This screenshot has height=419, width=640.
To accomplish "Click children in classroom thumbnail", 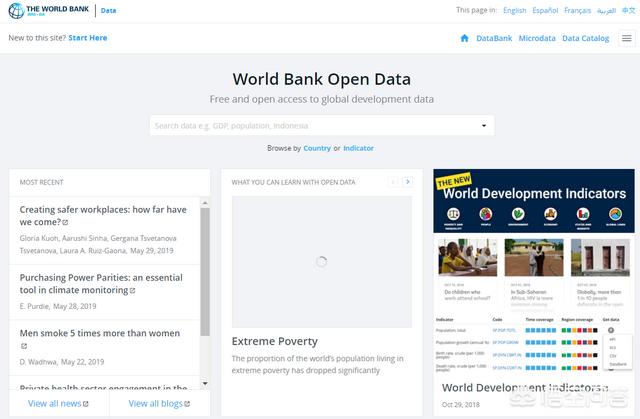I will [468, 257].
